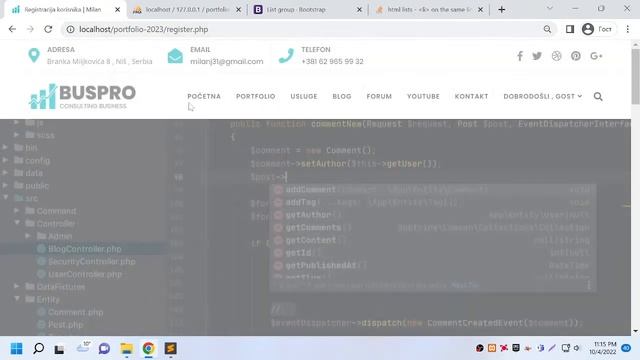Open the Chat app on taskbar

coord(104,349)
